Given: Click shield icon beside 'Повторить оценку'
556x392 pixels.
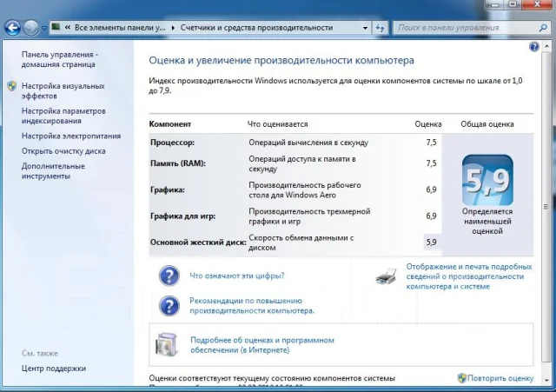Looking at the screenshot, I should click(461, 378).
